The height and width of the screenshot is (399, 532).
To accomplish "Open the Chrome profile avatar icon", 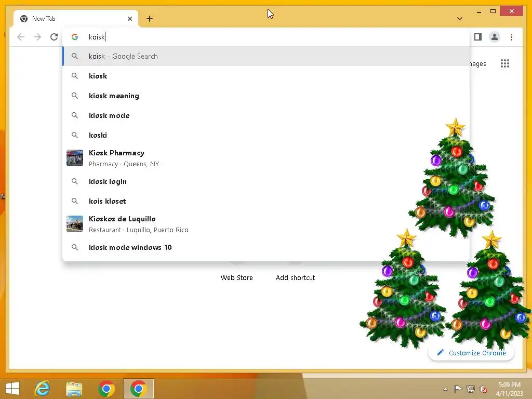I will [x=495, y=37].
